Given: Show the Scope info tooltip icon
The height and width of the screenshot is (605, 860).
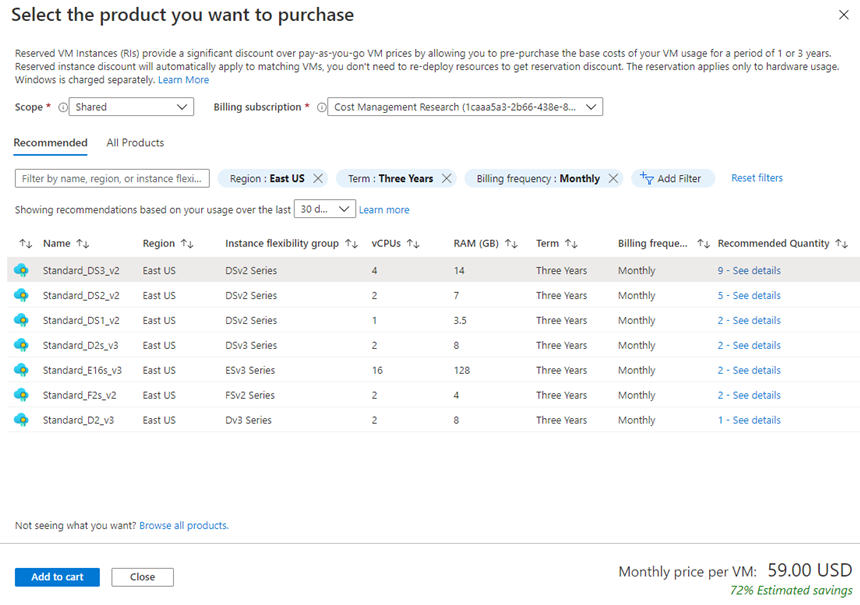Looking at the screenshot, I should (x=63, y=107).
